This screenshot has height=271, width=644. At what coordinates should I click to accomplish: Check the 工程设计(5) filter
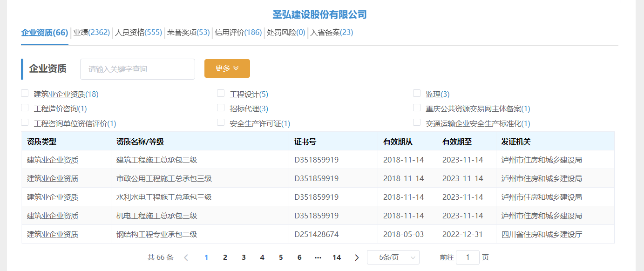pyautogui.click(x=221, y=93)
